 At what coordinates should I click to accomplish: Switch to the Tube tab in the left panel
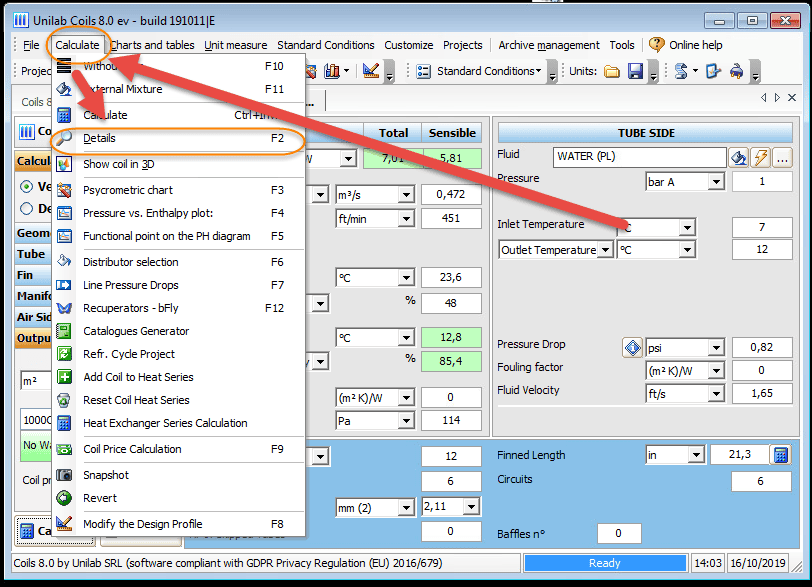tap(31, 253)
